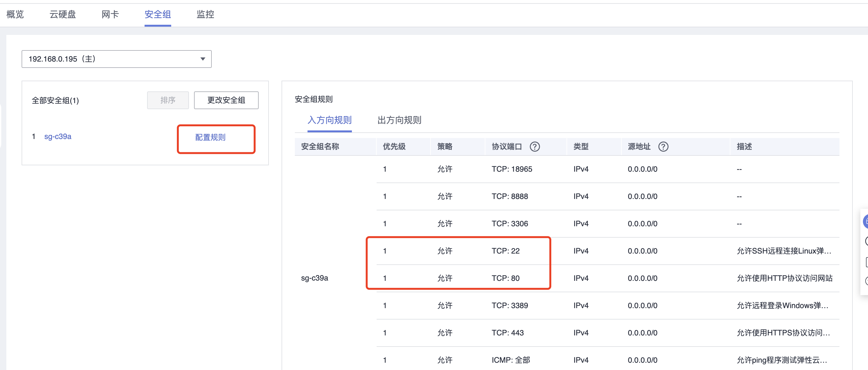Switch to 出方向规则 tab

click(399, 120)
